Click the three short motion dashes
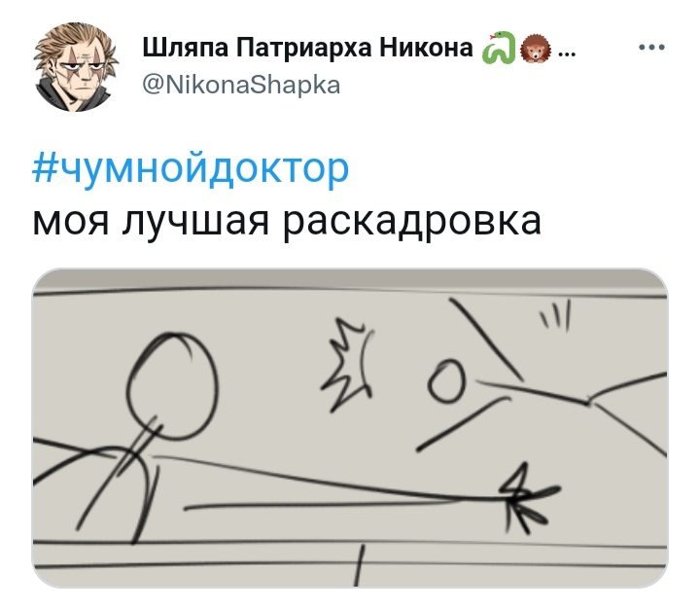 click(556, 316)
